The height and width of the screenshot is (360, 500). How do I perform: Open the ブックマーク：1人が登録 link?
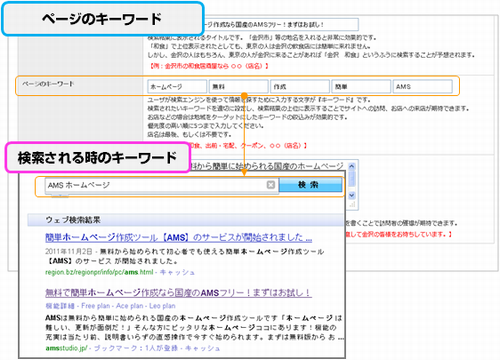coord(136,348)
